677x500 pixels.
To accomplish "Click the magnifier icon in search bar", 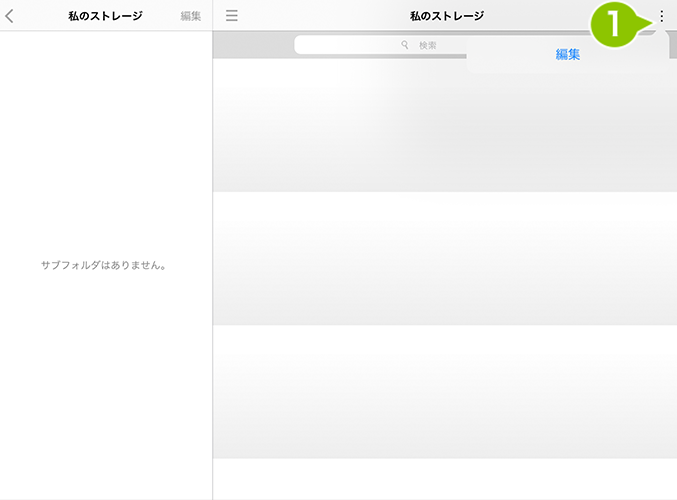I will [405, 44].
